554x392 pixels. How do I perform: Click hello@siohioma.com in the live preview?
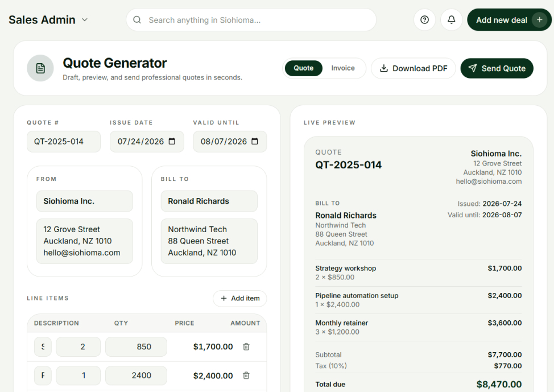tap(489, 181)
